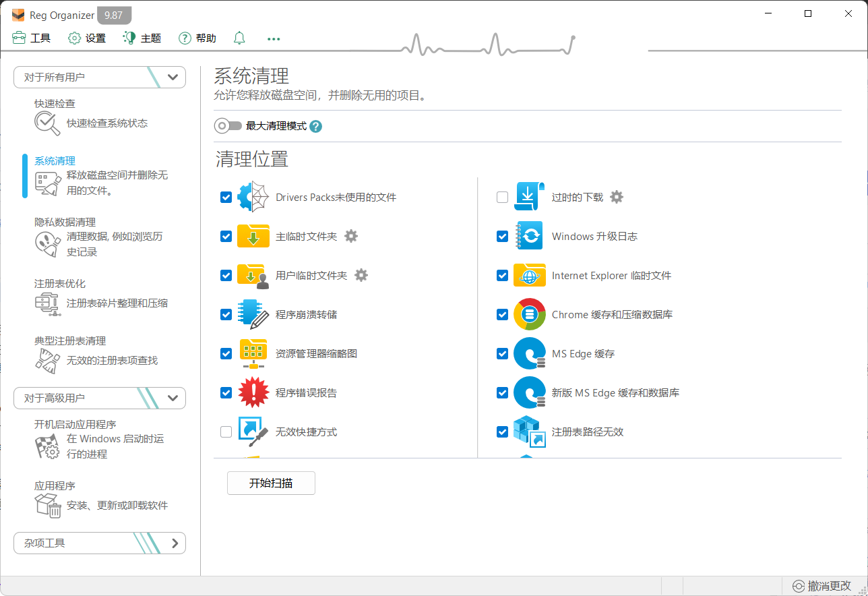Uncheck 程序错误报告 checkbox

click(x=226, y=393)
